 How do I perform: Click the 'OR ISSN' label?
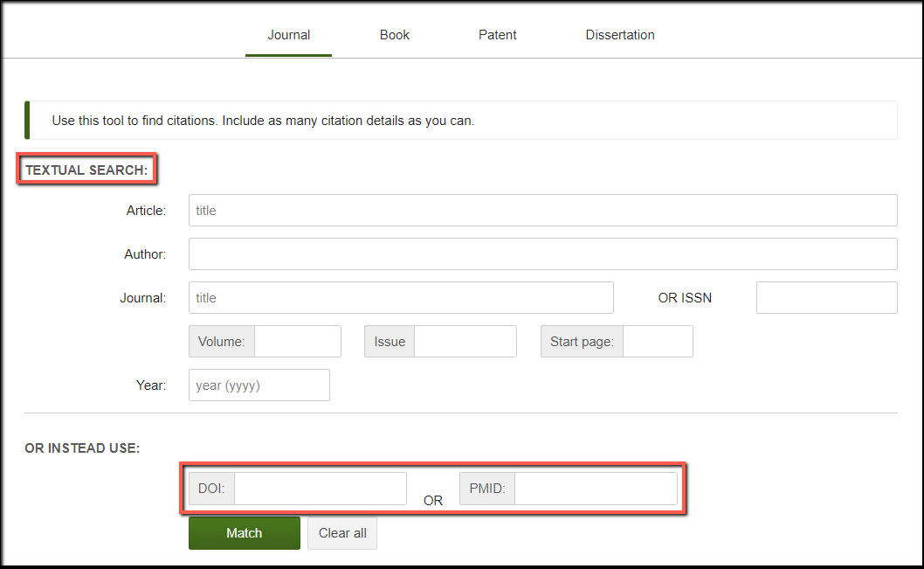click(x=685, y=298)
